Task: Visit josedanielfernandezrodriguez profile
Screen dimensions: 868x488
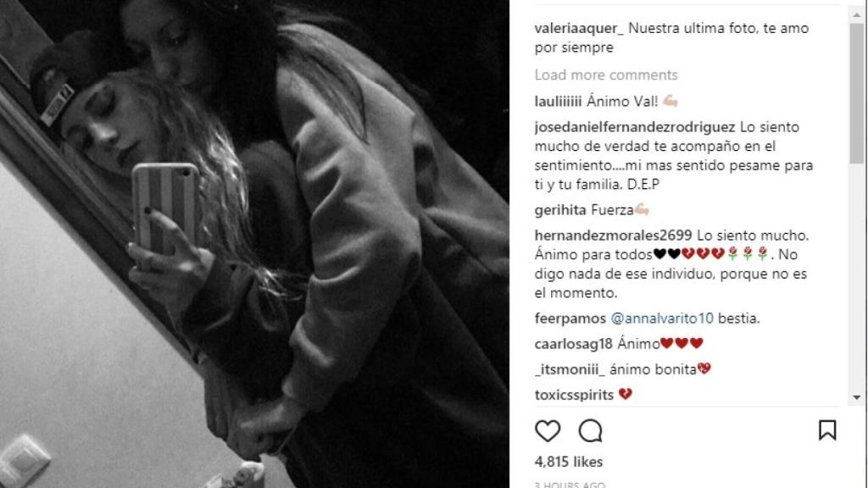Action: coord(635,127)
